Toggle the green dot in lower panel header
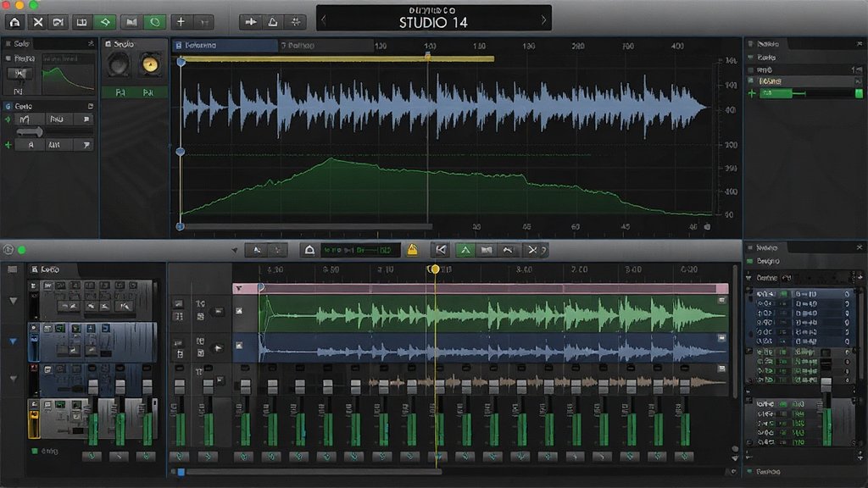The image size is (868, 488). tap(22, 250)
